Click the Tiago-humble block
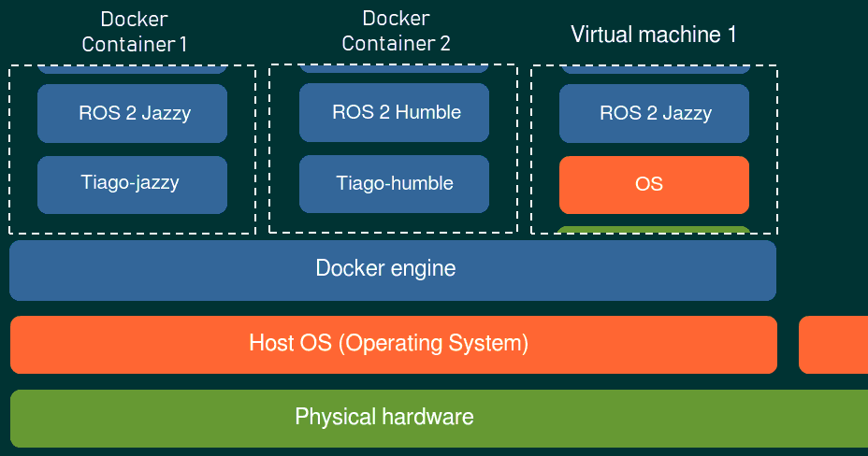This screenshot has width=868, height=456. point(395,183)
